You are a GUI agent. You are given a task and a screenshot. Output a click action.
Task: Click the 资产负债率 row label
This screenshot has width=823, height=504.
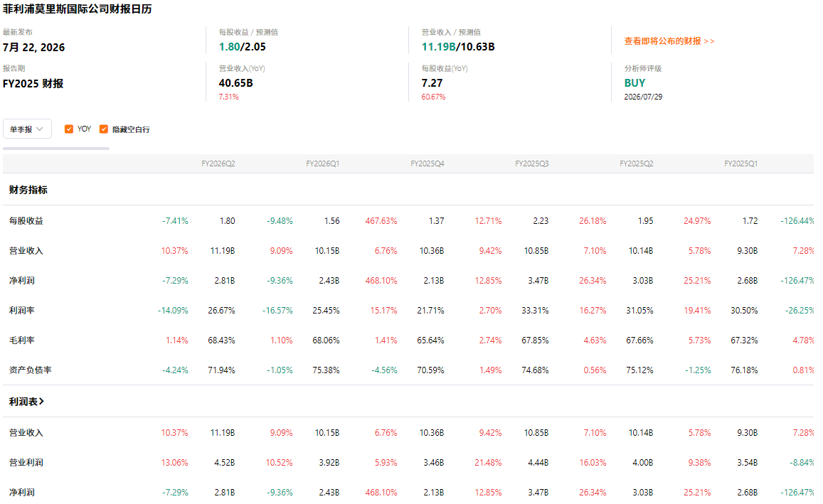31,370
